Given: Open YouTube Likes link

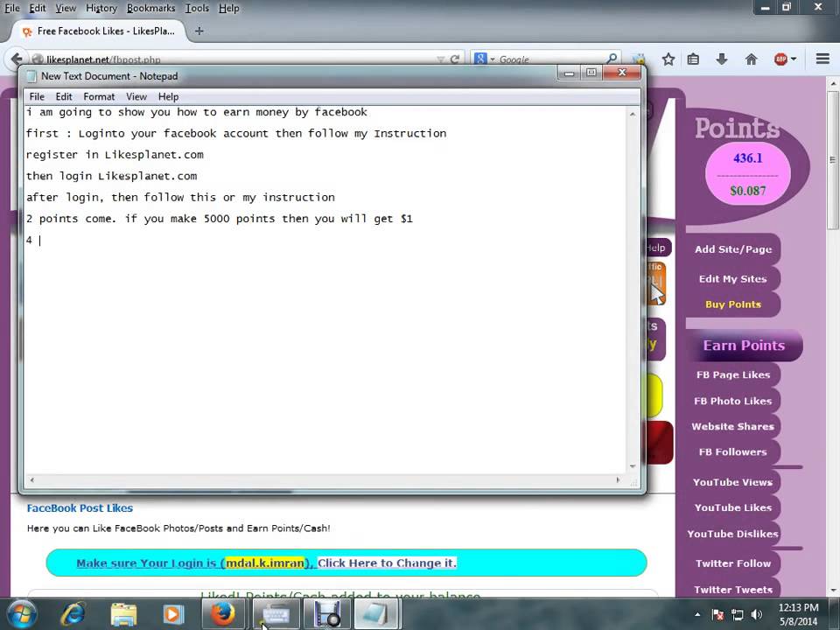Looking at the screenshot, I should tap(733, 507).
